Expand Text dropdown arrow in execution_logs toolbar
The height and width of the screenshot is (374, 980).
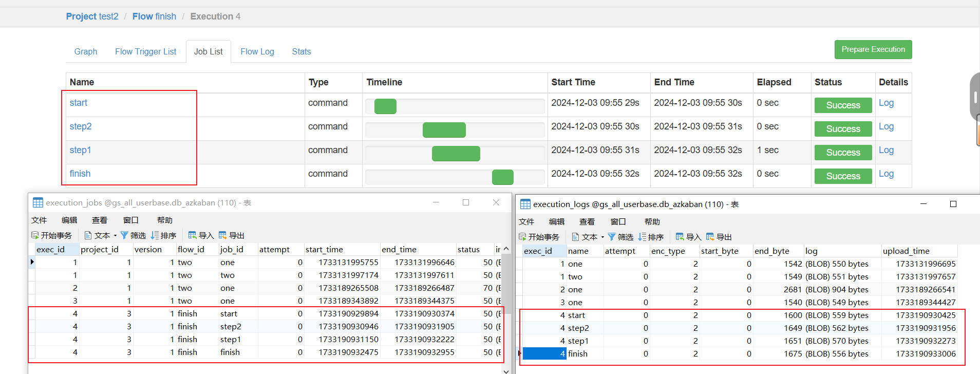[602, 237]
